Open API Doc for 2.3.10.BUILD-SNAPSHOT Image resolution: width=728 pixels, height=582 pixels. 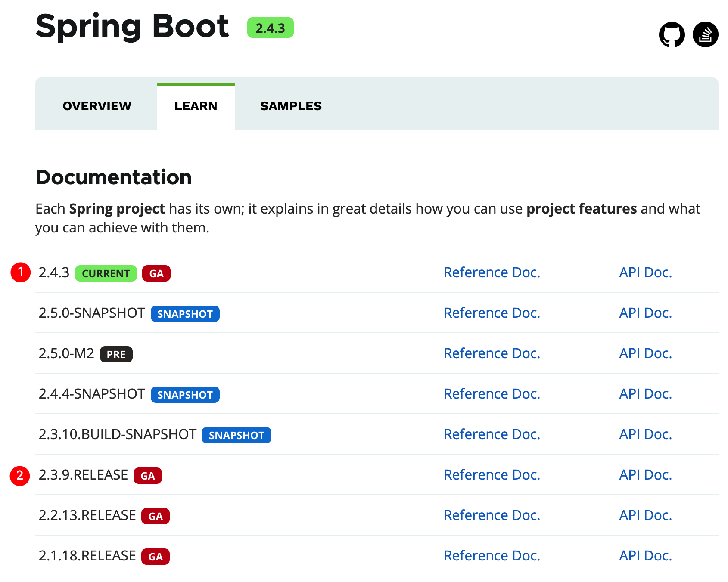click(645, 434)
